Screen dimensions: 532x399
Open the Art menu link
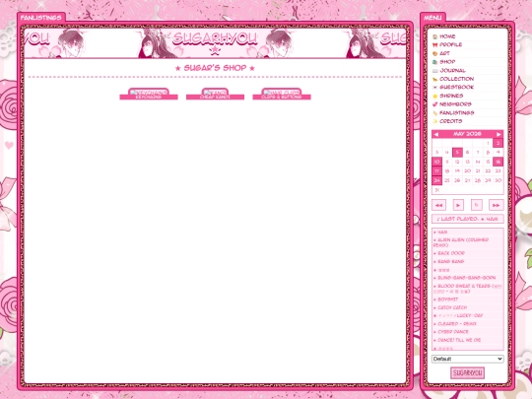click(x=444, y=53)
